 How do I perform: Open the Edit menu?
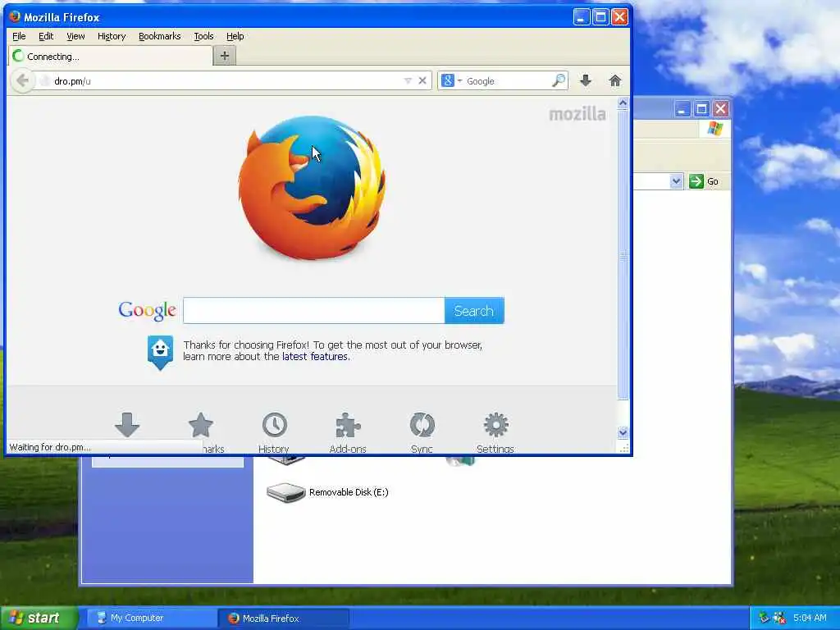46,36
